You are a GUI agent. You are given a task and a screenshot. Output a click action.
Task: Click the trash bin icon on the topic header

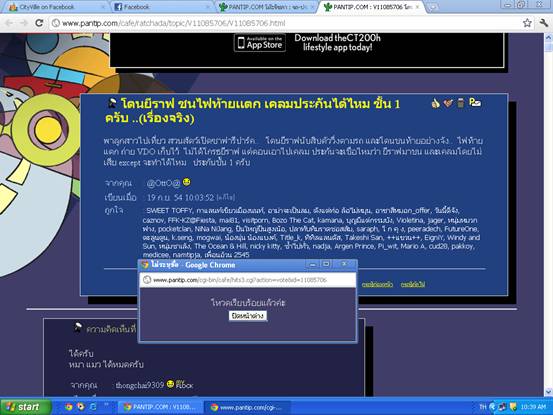coord(461,103)
